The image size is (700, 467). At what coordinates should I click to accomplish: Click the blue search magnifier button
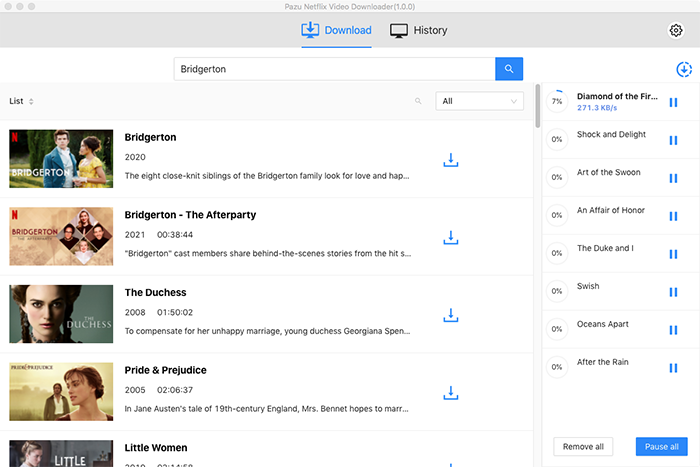tap(509, 69)
